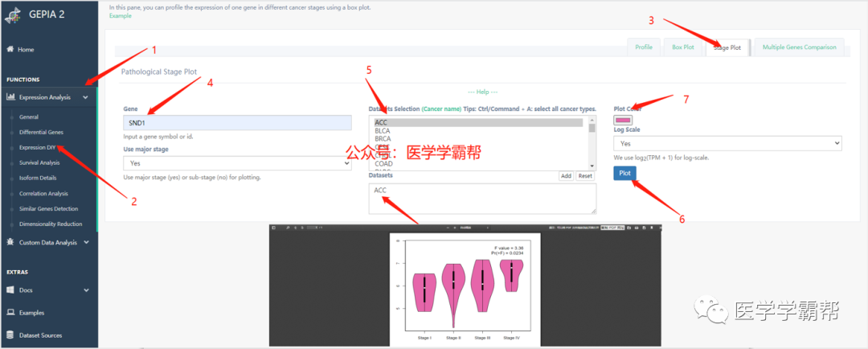Click the Examples laptop icon
The height and width of the screenshot is (349, 868).
(10, 313)
